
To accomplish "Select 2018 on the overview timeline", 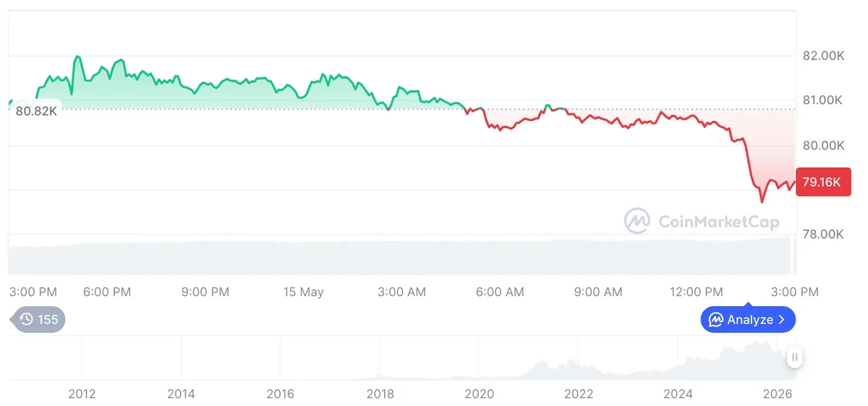I will [x=380, y=394].
